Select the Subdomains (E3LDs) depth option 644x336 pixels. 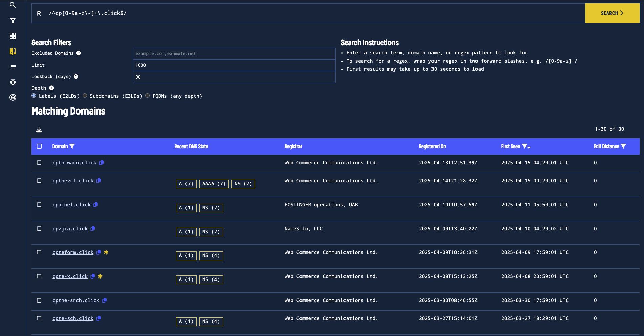(85, 96)
